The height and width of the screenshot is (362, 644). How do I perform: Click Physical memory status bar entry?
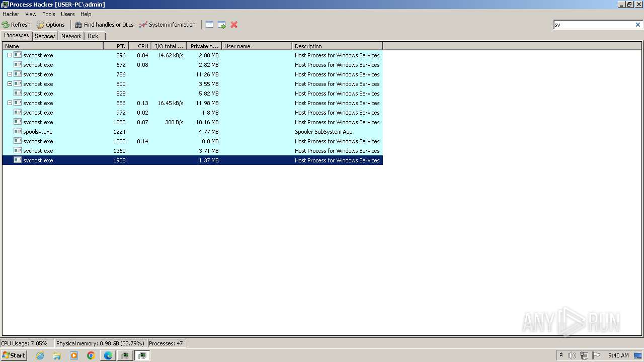[101, 343]
